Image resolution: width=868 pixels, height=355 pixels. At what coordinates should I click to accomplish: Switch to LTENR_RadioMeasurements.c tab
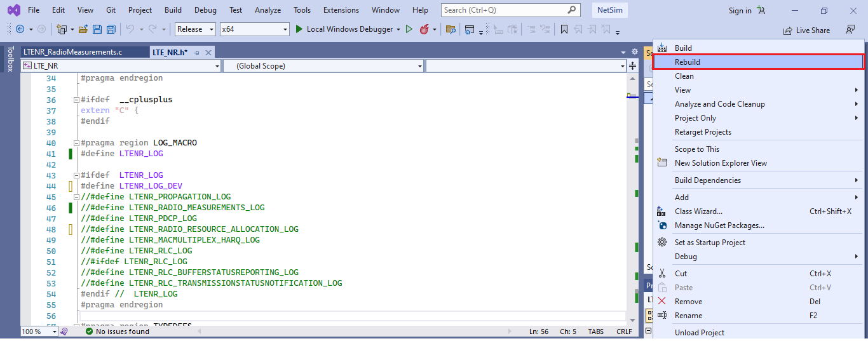coord(72,52)
